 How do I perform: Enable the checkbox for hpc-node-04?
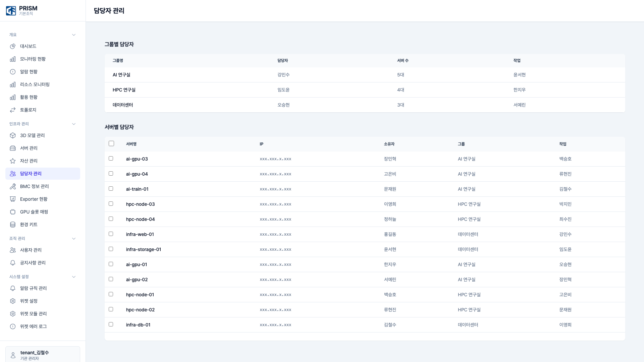click(111, 219)
